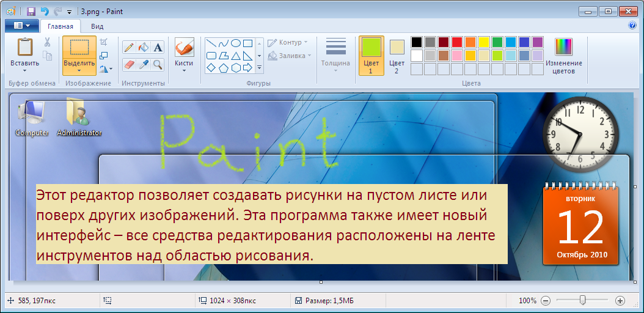
Task: Open the Контур outline dropdown
Action: click(288, 42)
